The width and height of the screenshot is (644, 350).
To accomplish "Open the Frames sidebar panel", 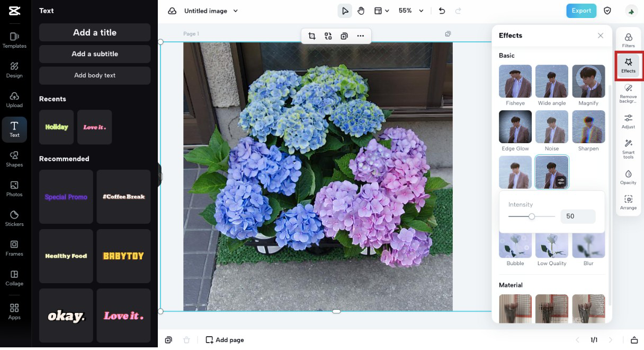I will coord(14,248).
